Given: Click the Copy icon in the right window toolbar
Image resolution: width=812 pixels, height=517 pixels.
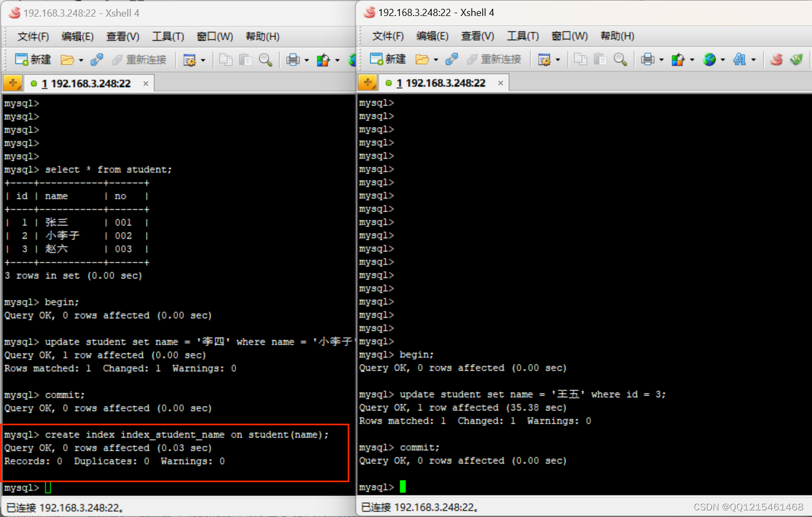Looking at the screenshot, I should click(x=580, y=59).
